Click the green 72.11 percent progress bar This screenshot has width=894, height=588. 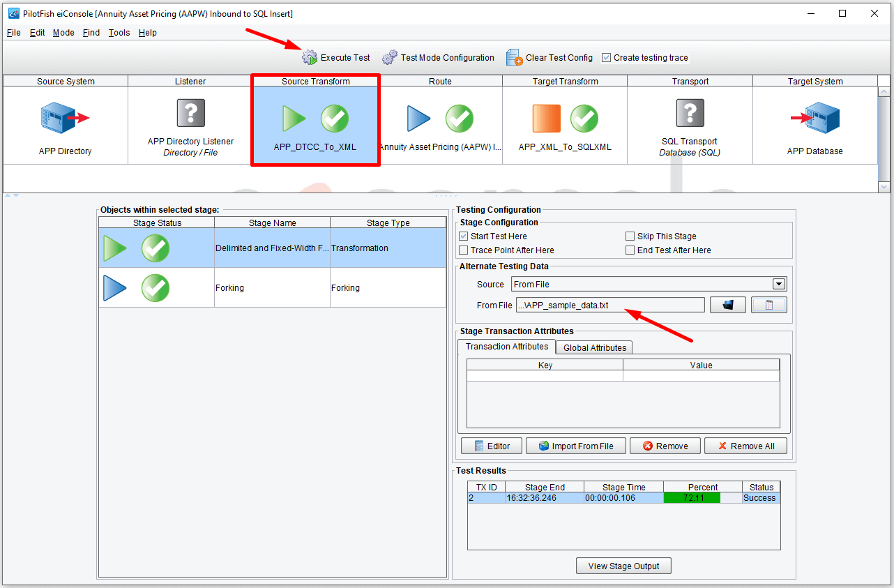693,498
